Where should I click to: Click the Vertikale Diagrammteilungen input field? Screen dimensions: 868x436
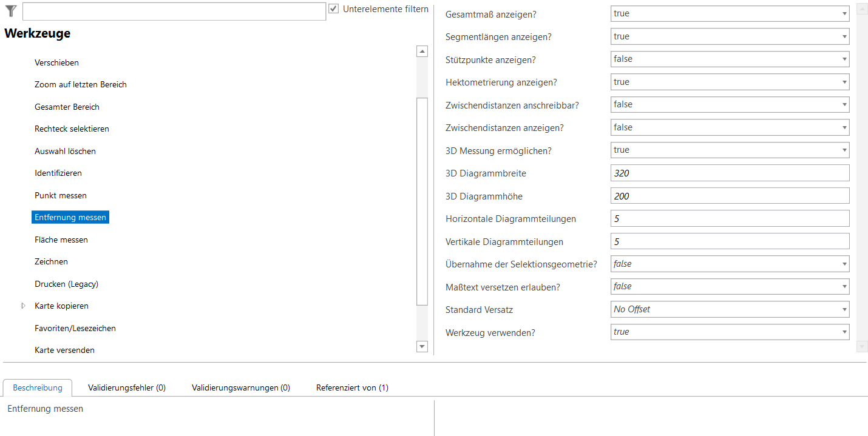[729, 241]
